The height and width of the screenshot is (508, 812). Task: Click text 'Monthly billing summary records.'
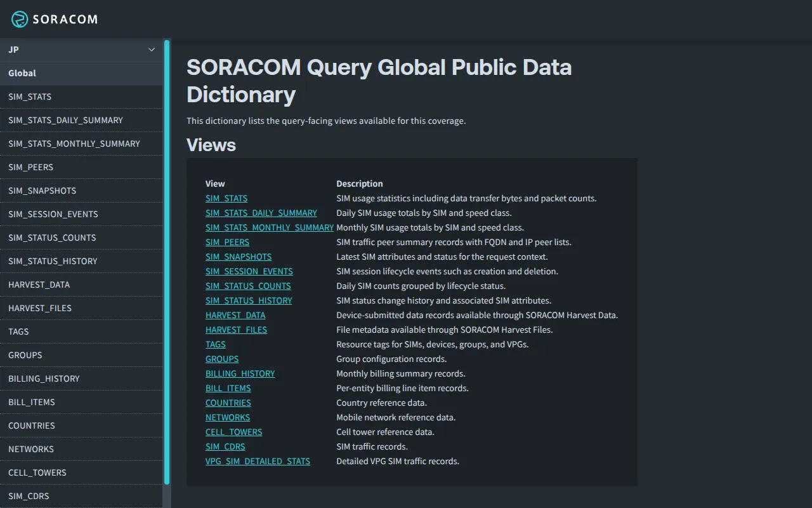tap(401, 373)
